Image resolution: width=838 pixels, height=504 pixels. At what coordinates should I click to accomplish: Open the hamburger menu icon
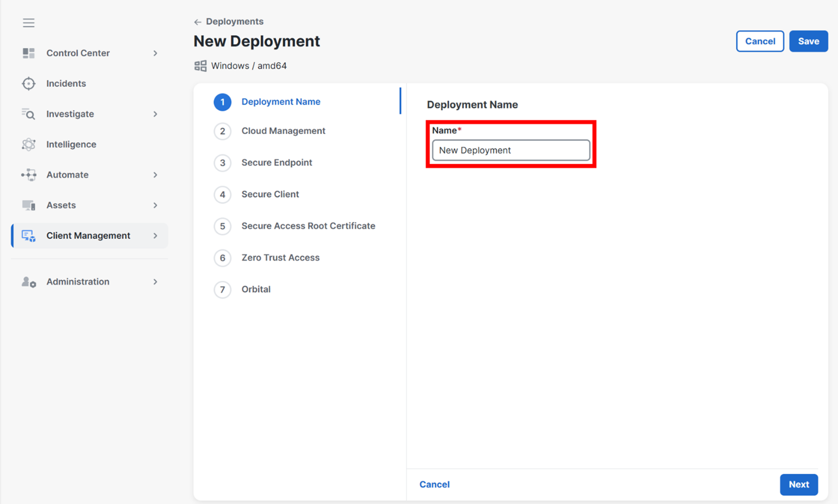(29, 23)
